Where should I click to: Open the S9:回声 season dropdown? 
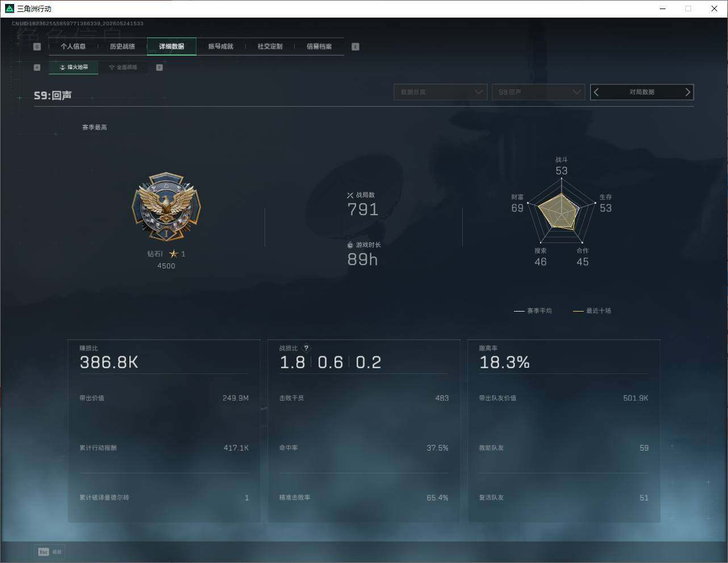(x=538, y=92)
